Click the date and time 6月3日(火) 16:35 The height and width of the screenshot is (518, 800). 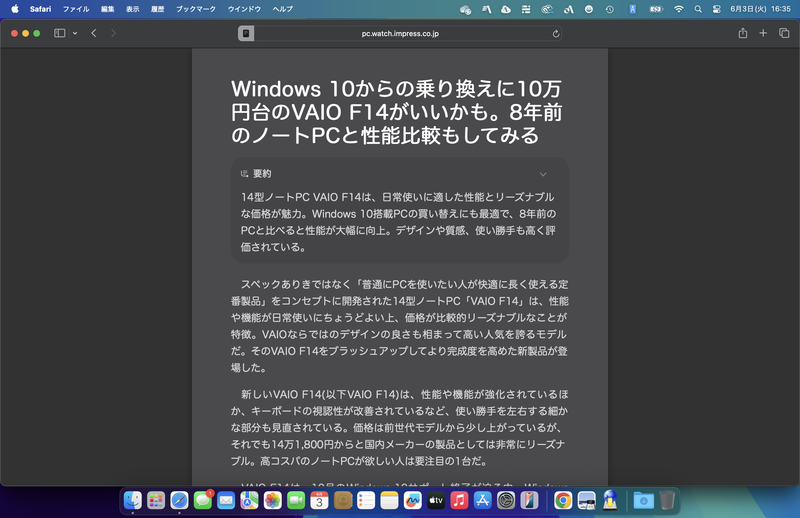tap(760, 9)
